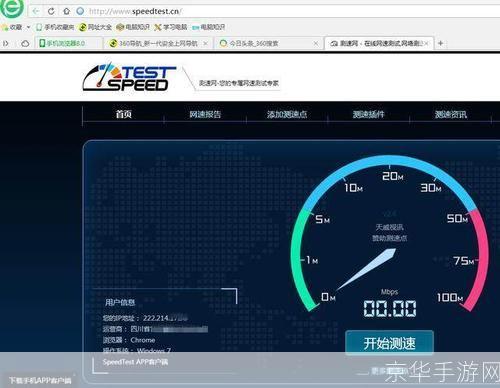Click the 10M gauge label
Viewport: 500px width, 388px height.
point(353,188)
